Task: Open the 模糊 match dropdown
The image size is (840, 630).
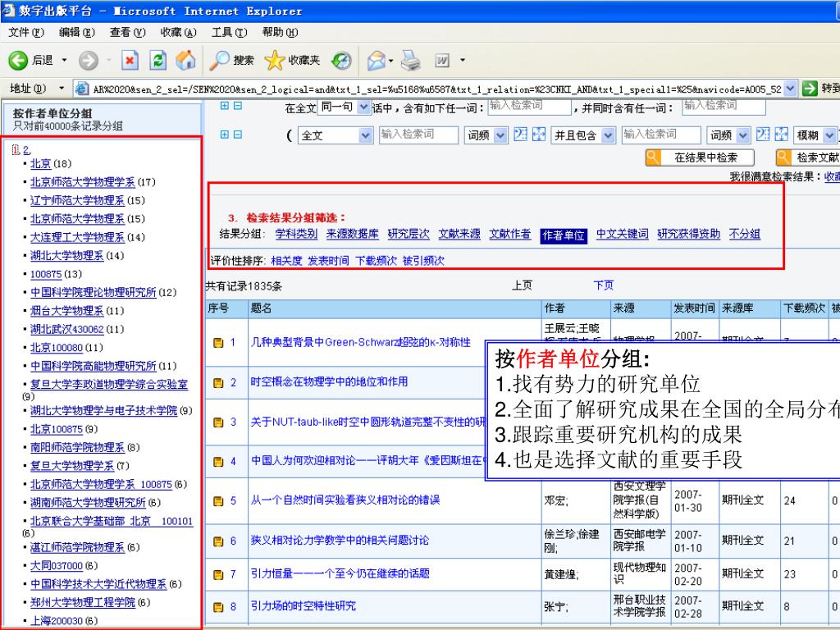Action: [815, 135]
